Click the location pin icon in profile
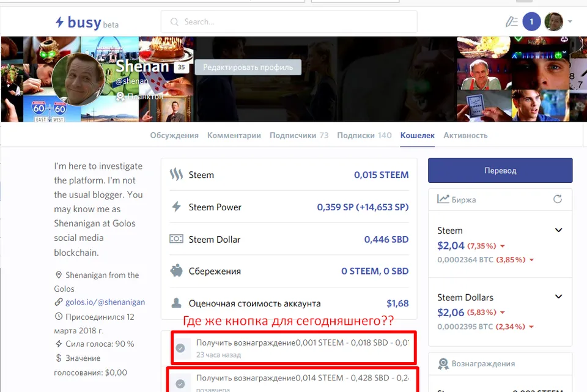The image size is (587, 392). 59,275
